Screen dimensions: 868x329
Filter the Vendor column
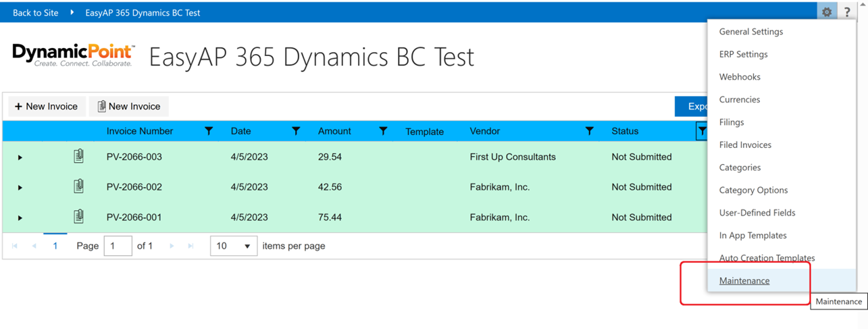tap(589, 131)
